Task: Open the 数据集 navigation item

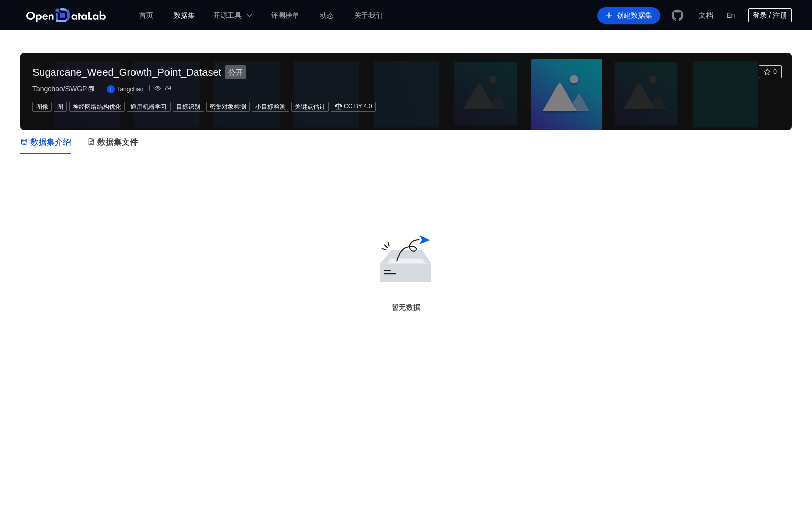Action: pyautogui.click(x=184, y=15)
